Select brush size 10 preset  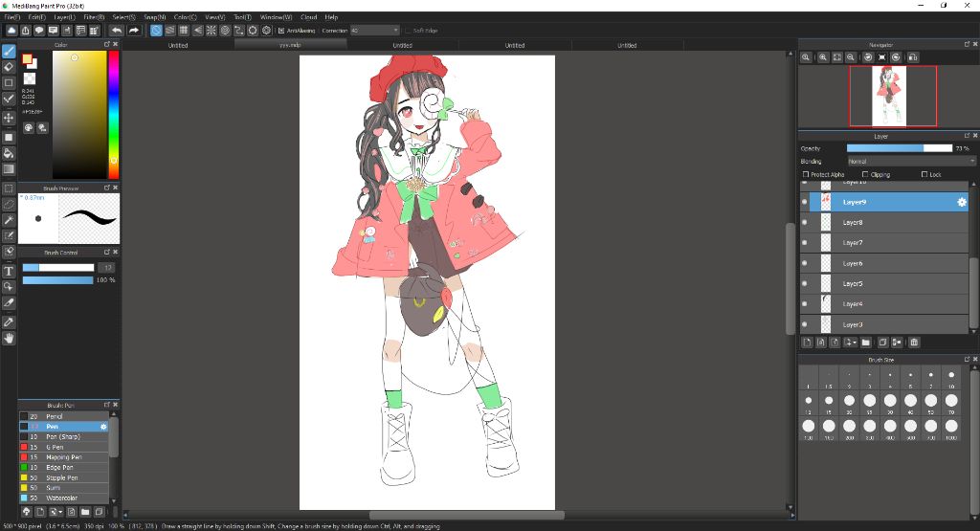click(951, 377)
